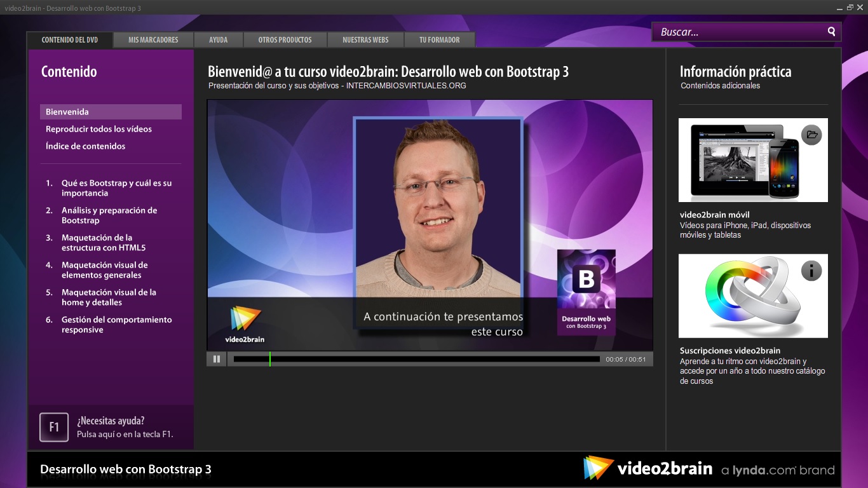
Task: Open chapter 2 Análisis y preparación de Bootstrap
Action: (102, 215)
